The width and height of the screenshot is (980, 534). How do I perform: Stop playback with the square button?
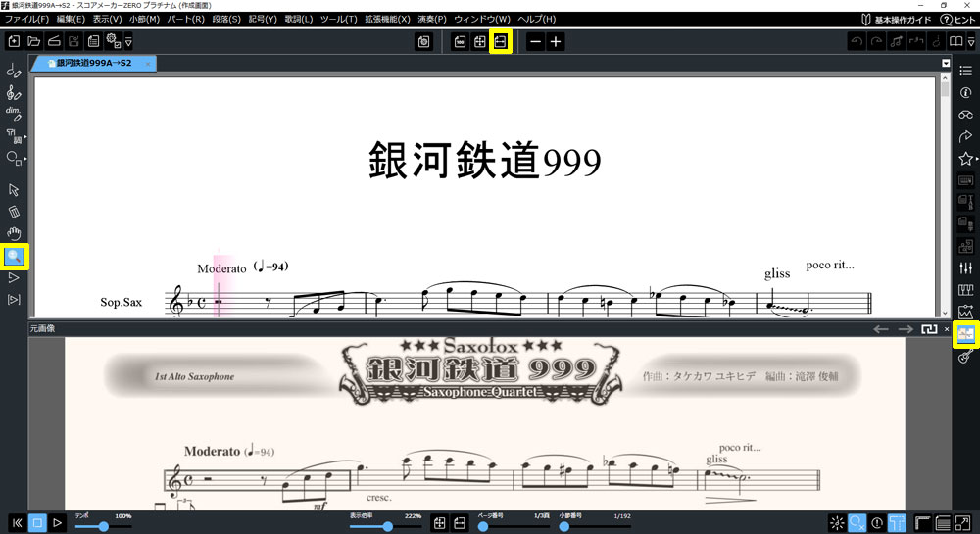tap(37, 523)
